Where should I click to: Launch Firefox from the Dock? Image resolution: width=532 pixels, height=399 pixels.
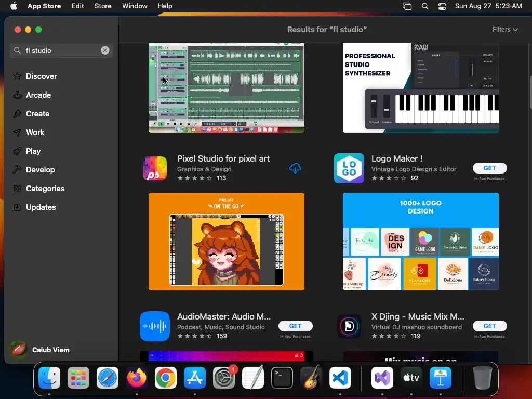[137, 378]
